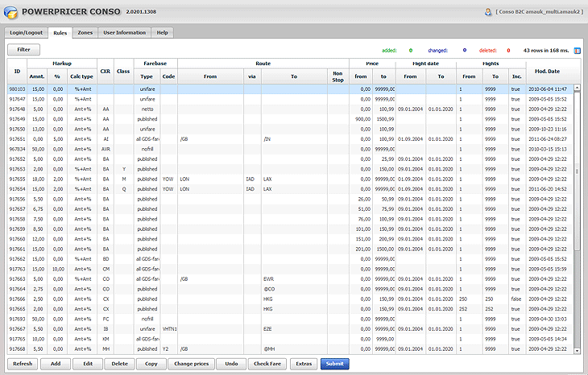588x375 pixels.
Task: Select row with ID 917651
Action: tap(291, 139)
